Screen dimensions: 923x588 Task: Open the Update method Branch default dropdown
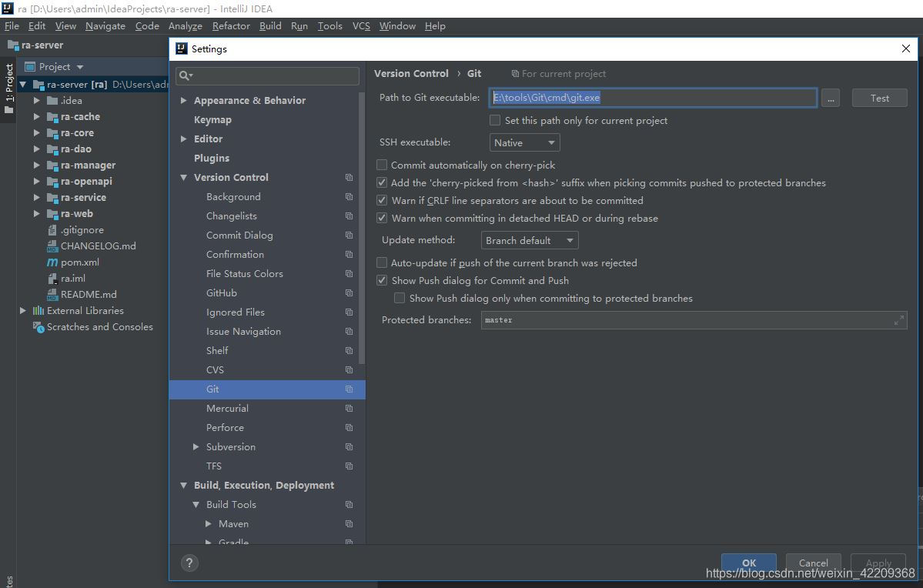click(530, 240)
